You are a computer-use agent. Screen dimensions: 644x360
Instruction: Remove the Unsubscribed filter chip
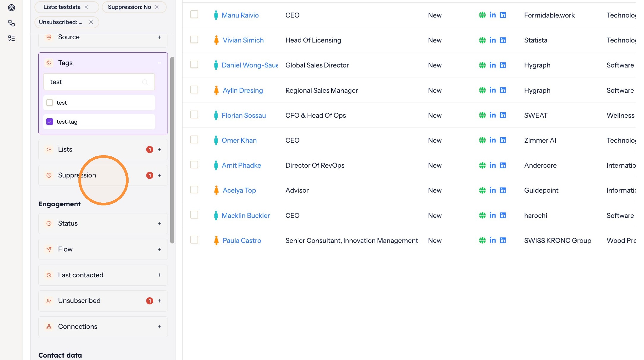point(91,22)
